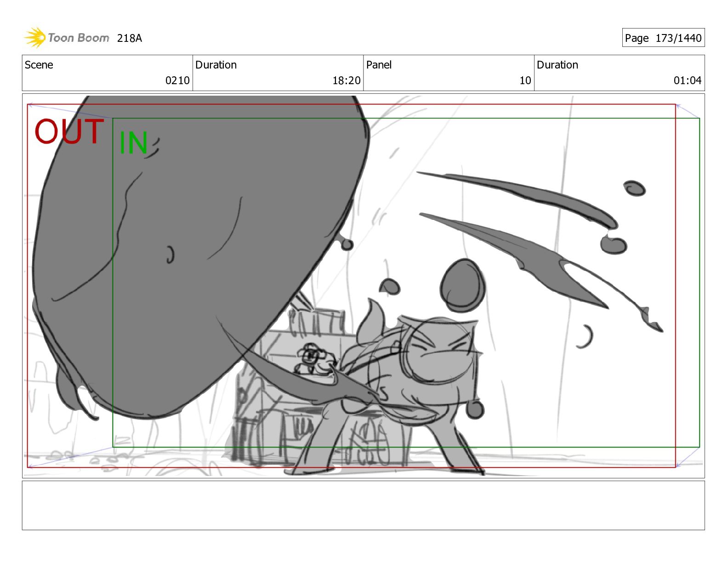Click the scene number 0210
Image resolution: width=728 pixels, height=563 pixels.
point(177,80)
